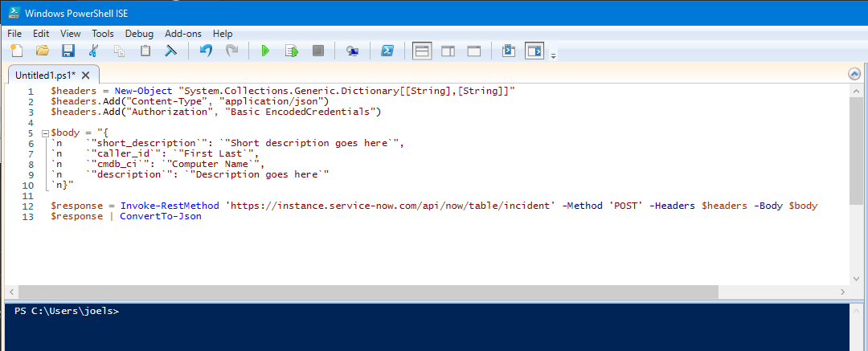Start PowerShell.exe from toolbar icon

387,51
